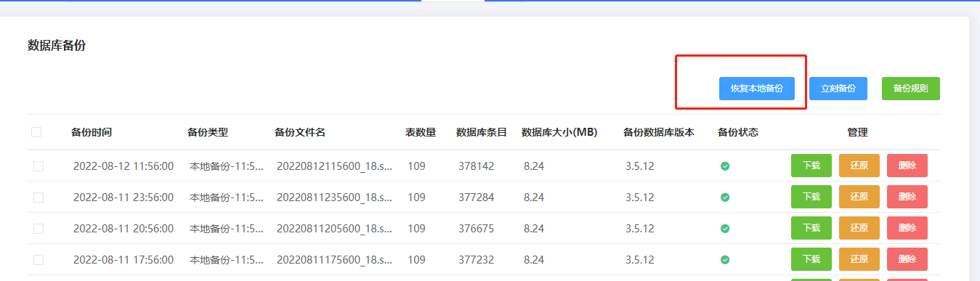Select the file name 20220811235600_18.s...
Screen dimensions: 980x281
335,197
